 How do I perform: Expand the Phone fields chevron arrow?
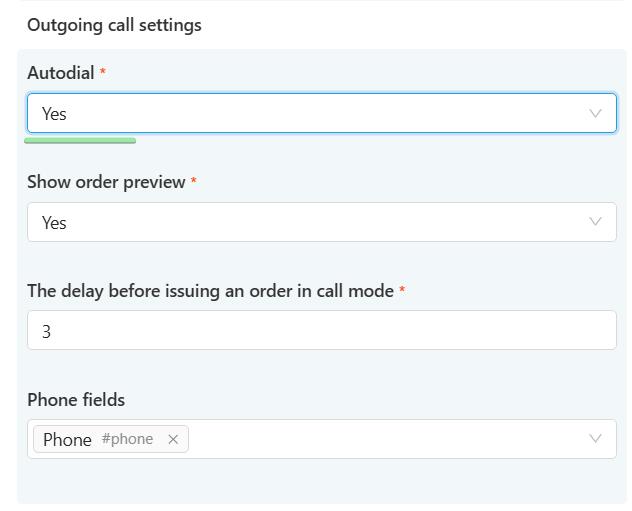pyautogui.click(x=595, y=439)
